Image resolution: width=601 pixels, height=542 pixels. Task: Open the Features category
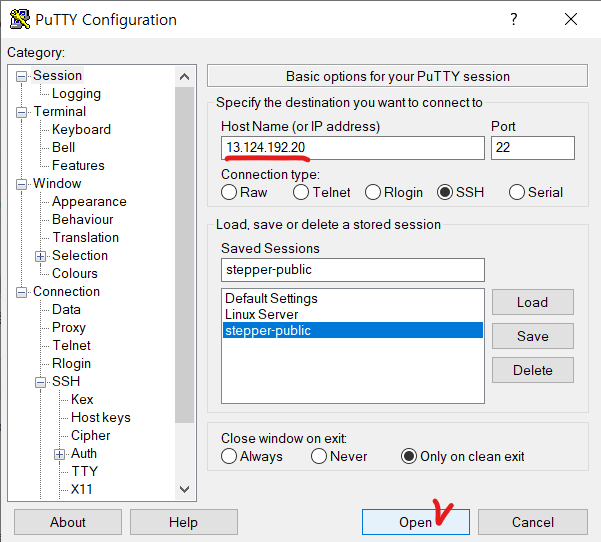pyautogui.click(x=78, y=166)
